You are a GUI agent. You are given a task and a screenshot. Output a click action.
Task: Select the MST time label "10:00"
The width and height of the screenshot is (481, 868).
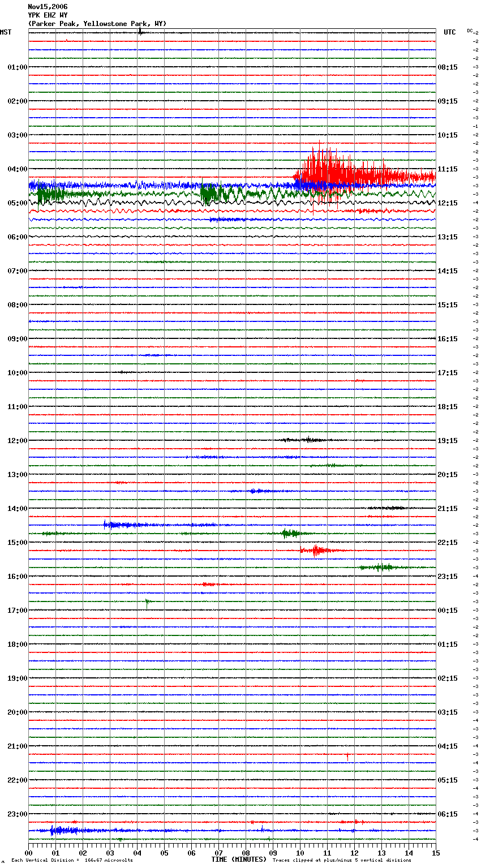click(x=18, y=373)
